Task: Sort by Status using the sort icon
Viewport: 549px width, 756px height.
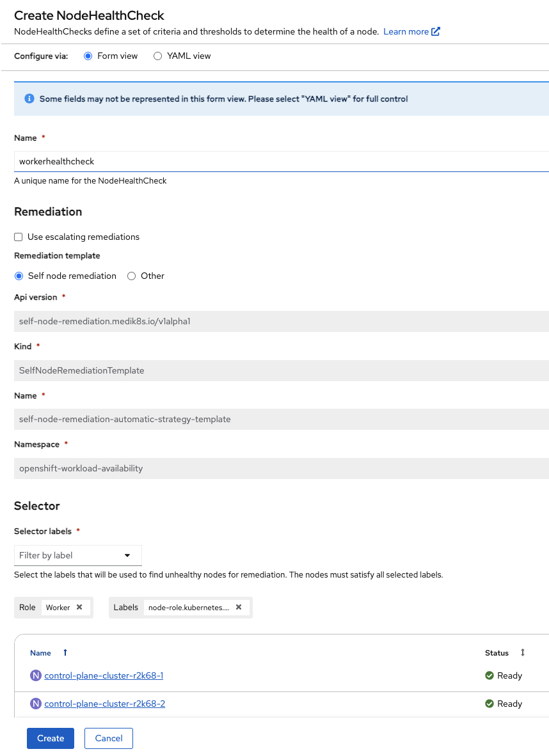Action: click(x=522, y=652)
